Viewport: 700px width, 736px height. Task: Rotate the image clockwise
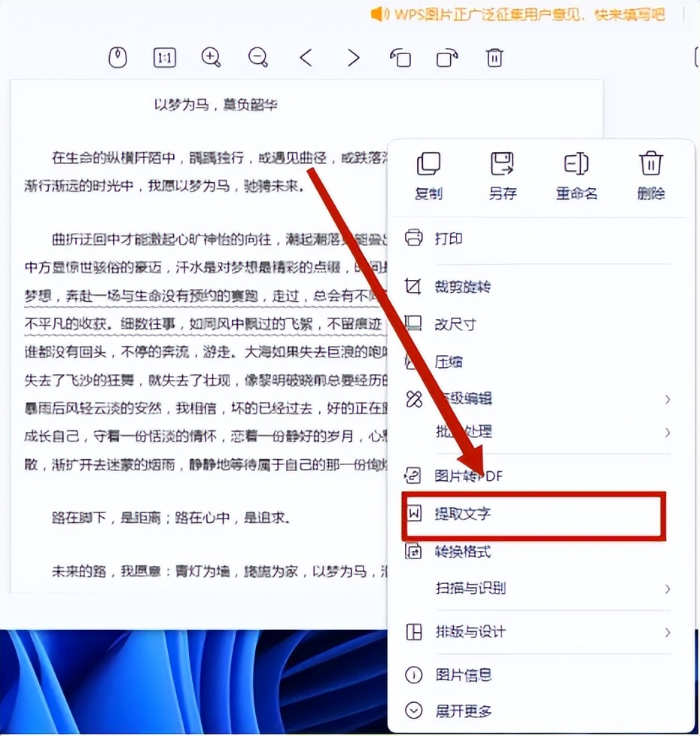tap(449, 57)
